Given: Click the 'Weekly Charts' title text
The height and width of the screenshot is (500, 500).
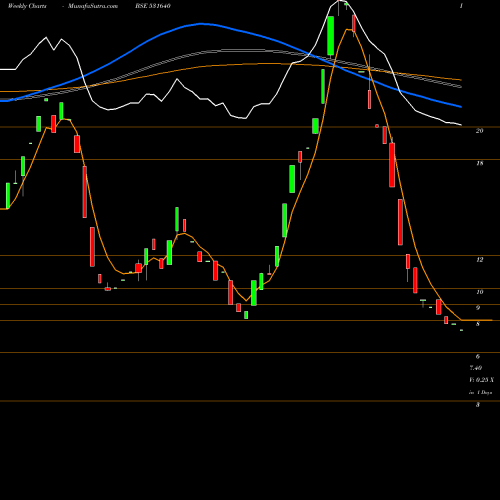Looking at the screenshot, I should pyautogui.click(x=27, y=6).
